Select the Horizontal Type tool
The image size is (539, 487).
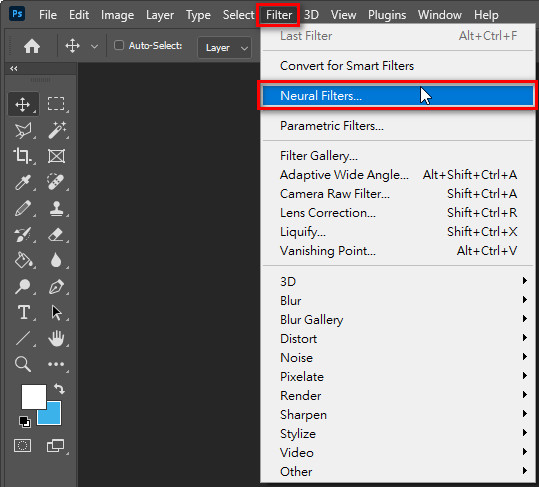tap(23, 312)
